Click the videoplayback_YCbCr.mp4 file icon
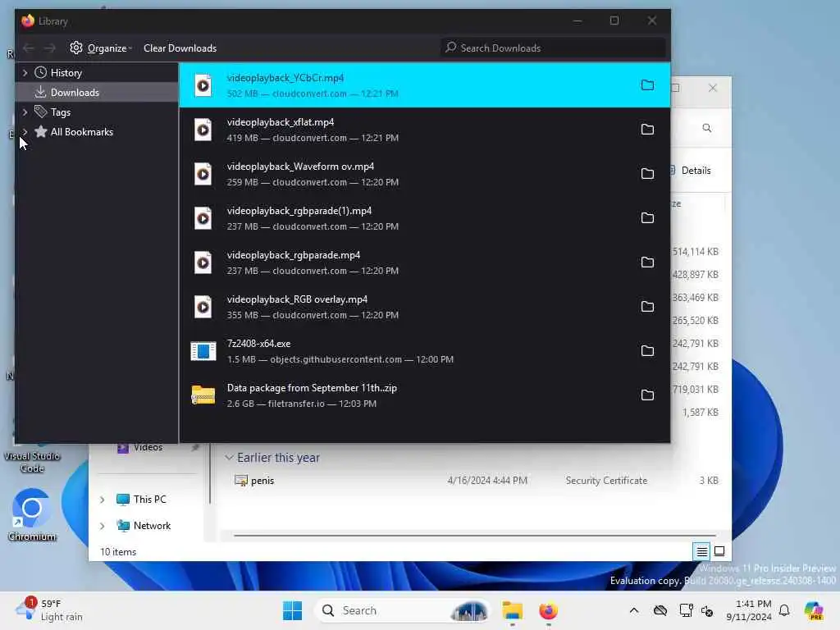 pos(203,85)
